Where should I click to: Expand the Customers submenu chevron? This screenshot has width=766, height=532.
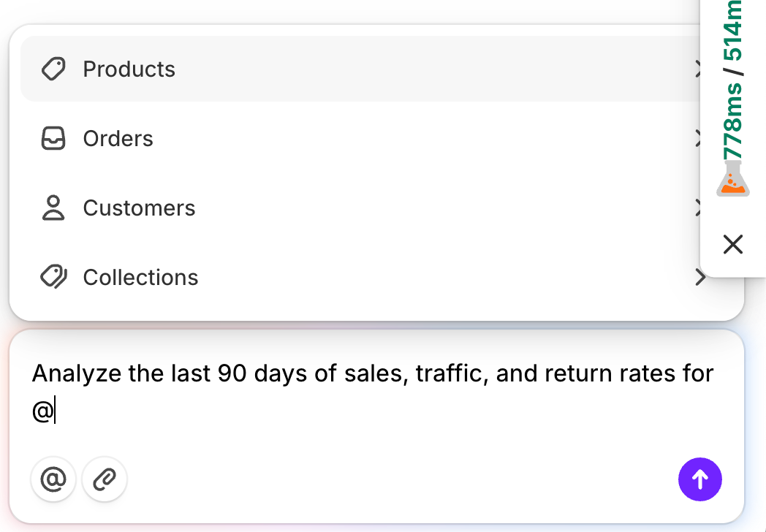[x=697, y=208]
